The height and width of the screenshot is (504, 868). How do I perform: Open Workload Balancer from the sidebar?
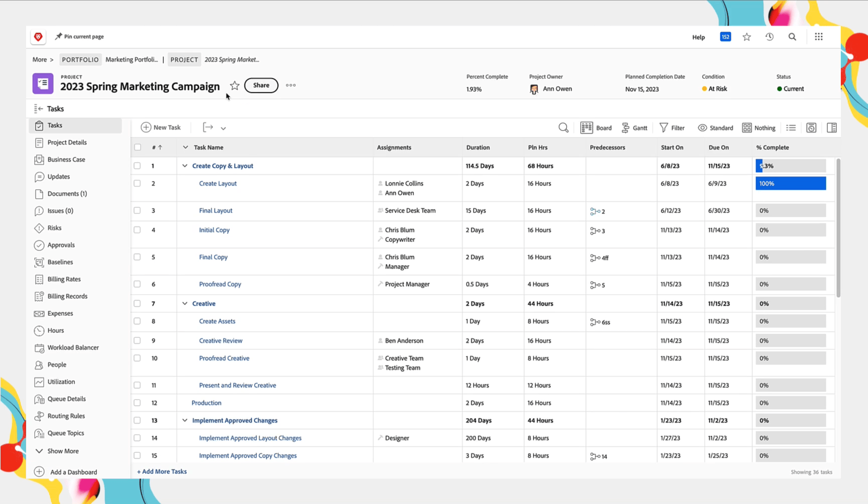(x=73, y=347)
